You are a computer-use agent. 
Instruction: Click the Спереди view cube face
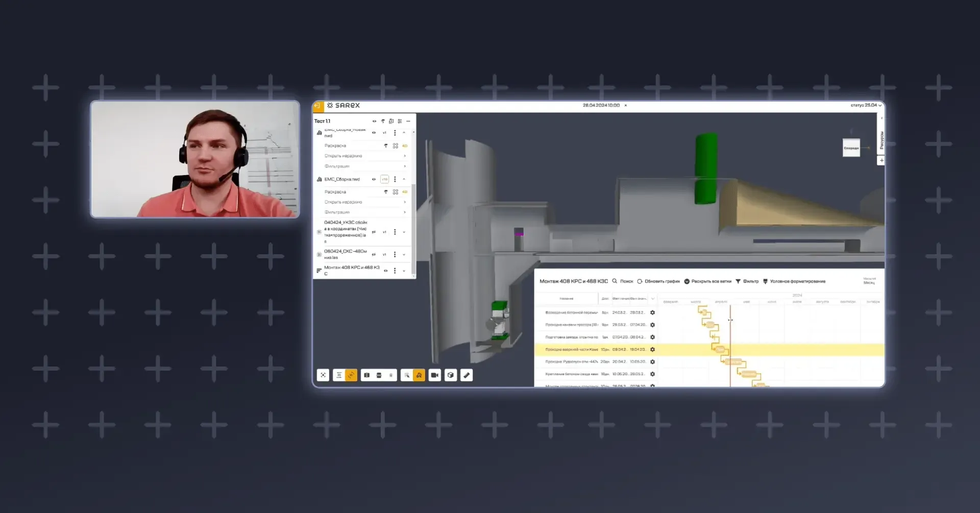pos(851,148)
